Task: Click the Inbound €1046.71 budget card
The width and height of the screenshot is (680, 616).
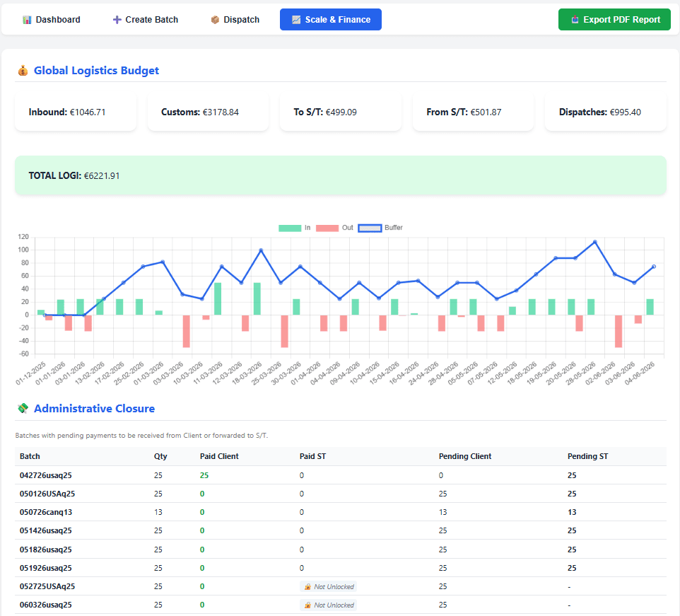Action: [76, 112]
